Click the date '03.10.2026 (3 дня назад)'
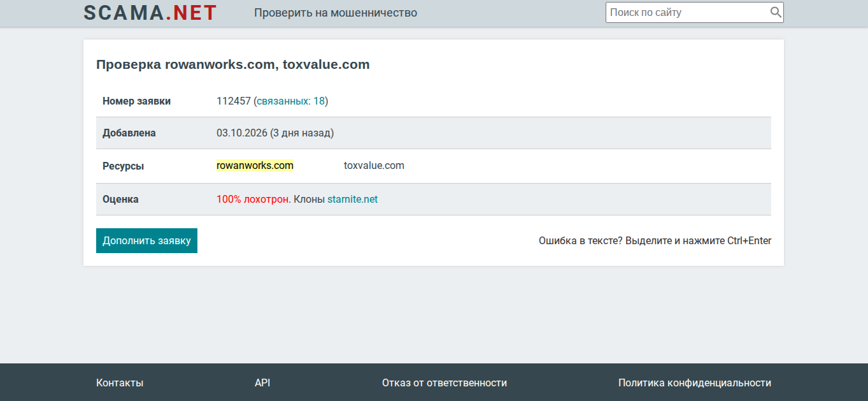 (x=275, y=133)
